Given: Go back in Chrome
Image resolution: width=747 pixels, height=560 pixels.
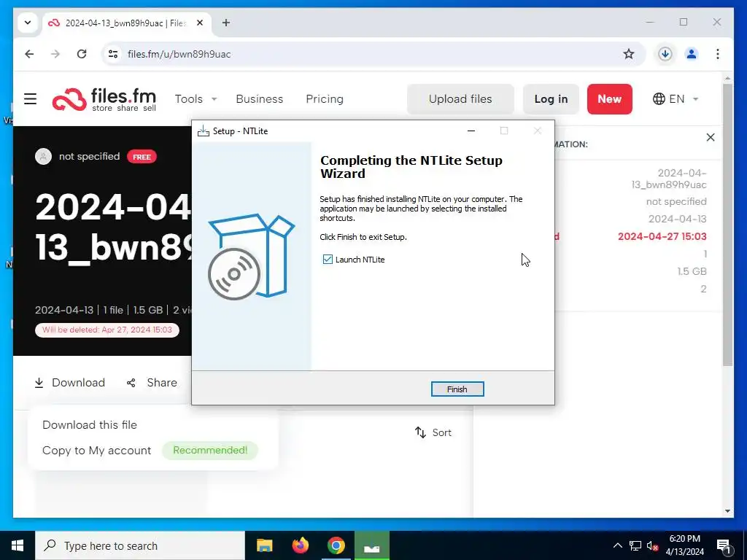Looking at the screenshot, I should 29,54.
